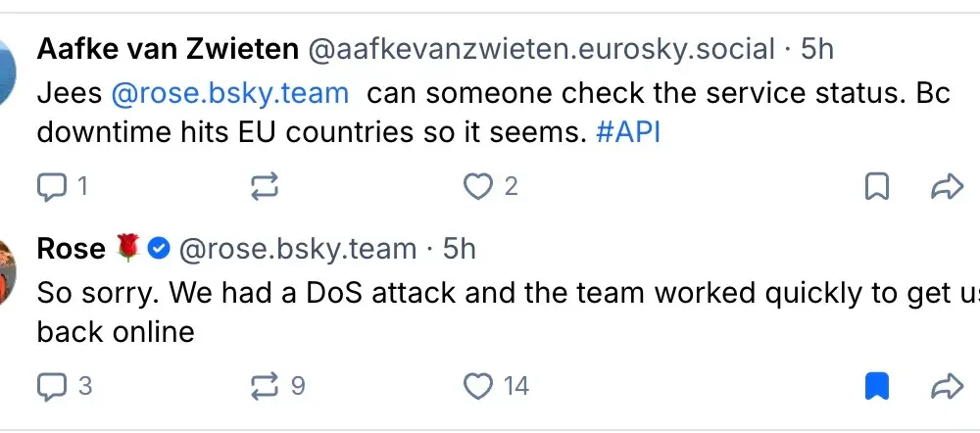
Task: Share Rose's DoS attack post
Action: pyautogui.click(x=947, y=387)
